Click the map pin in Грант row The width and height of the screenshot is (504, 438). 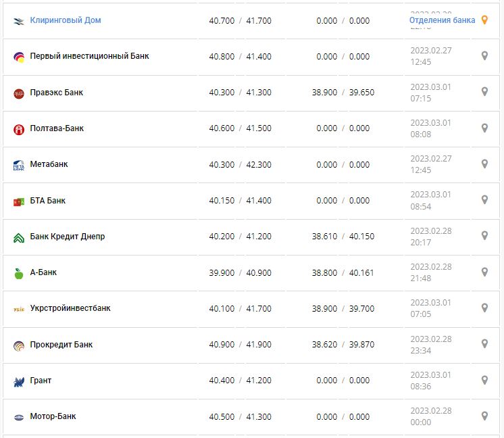[484, 380]
